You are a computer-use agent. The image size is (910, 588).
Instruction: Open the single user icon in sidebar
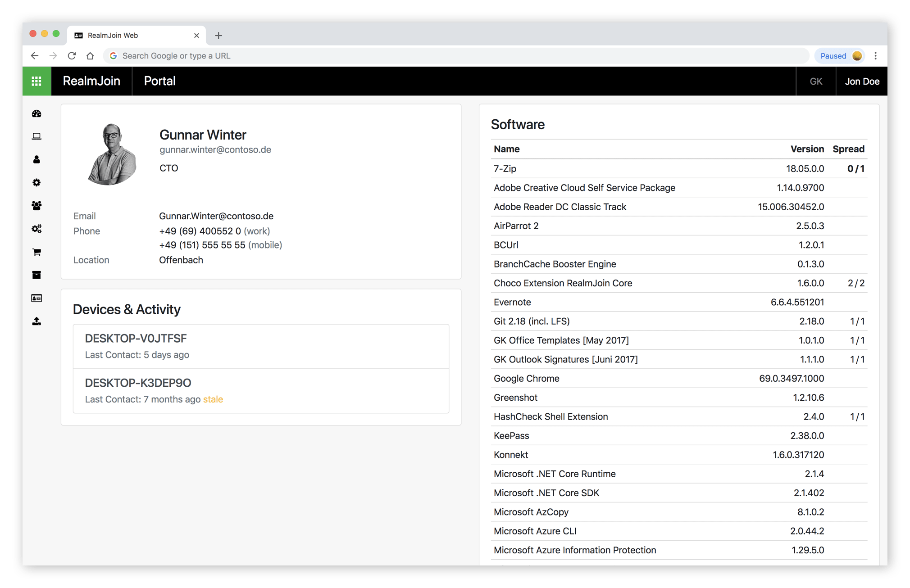click(x=36, y=159)
